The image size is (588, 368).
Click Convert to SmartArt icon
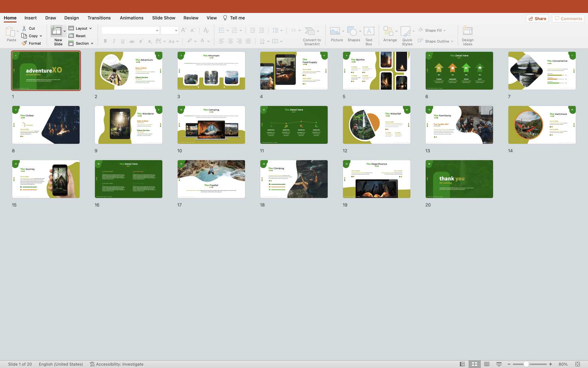point(310,31)
